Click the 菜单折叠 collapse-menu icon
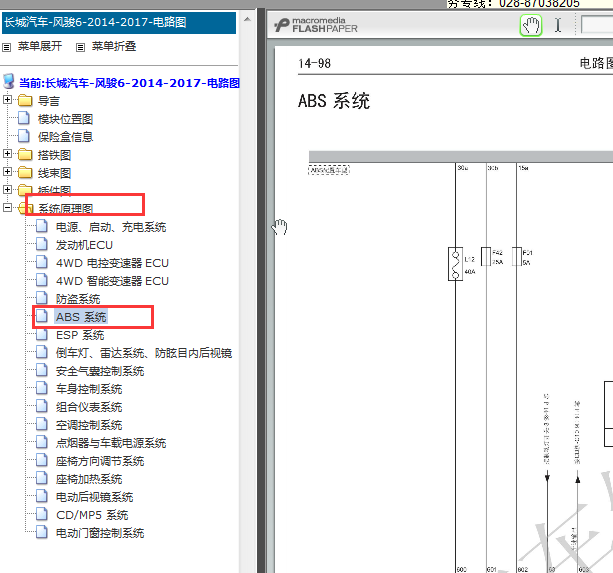This screenshot has height=573, width=613. click(x=80, y=47)
